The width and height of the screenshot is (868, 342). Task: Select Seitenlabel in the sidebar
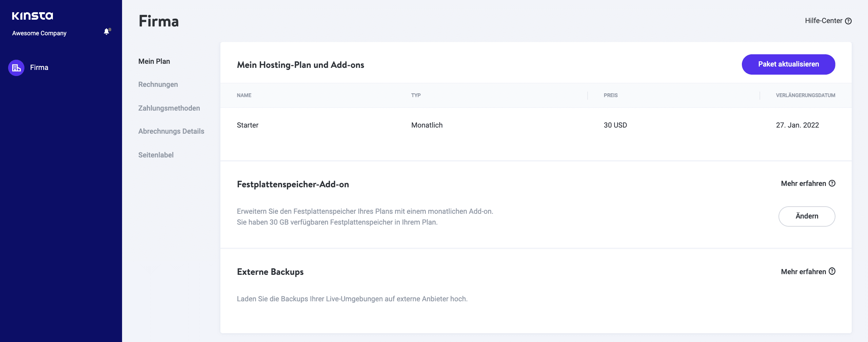(156, 155)
